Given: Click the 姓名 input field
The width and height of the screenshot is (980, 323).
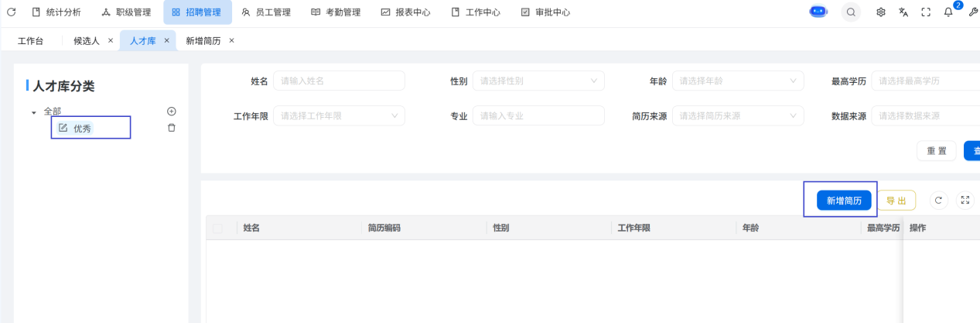Looking at the screenshot, I should click(x=339, y=81).
